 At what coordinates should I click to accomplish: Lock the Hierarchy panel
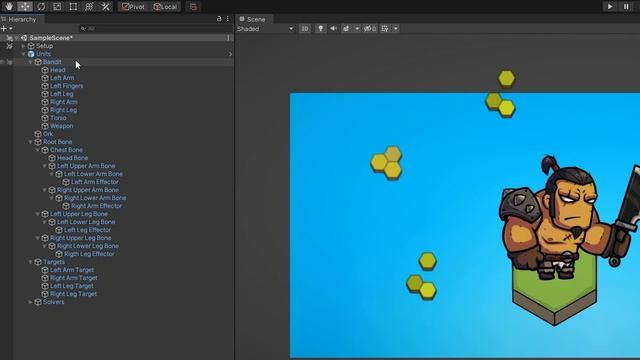point(219,19)
